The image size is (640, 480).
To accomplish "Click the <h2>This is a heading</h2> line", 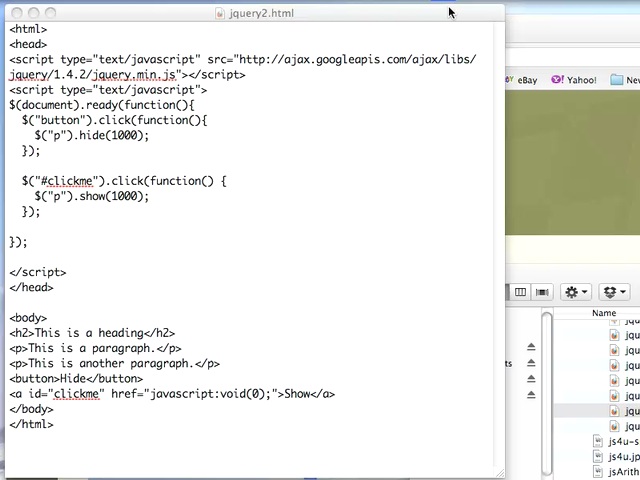I will (92, 333).
